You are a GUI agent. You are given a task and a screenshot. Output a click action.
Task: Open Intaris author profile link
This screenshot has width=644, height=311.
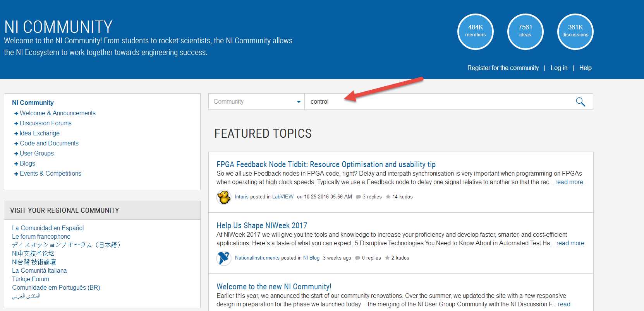point(242,197)
